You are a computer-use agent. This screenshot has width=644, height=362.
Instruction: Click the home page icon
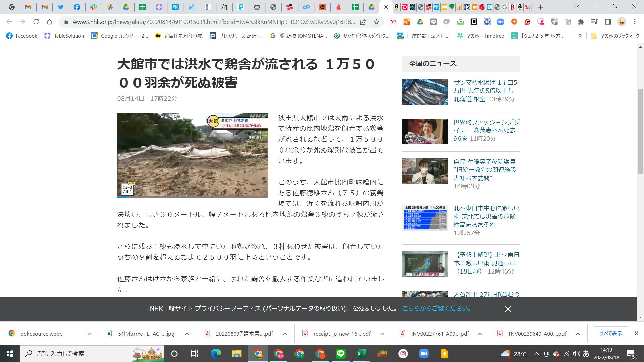click(49, 22)
